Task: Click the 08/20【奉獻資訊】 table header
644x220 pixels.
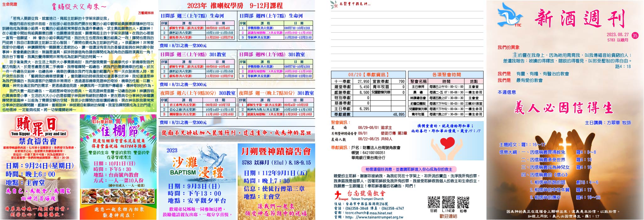Action: pyautogui.click(x=368, y=75)
